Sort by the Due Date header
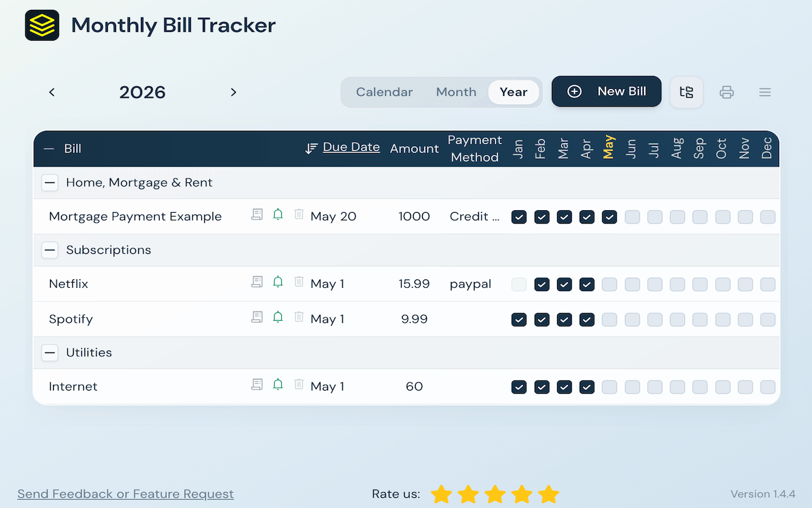 click(x=351, y=147)
